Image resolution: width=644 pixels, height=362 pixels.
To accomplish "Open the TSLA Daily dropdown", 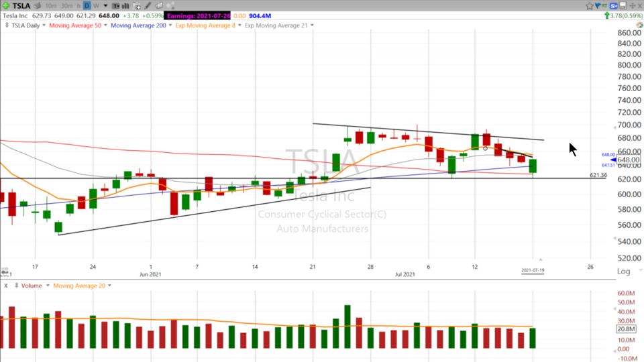I will (x=44, y=25).
